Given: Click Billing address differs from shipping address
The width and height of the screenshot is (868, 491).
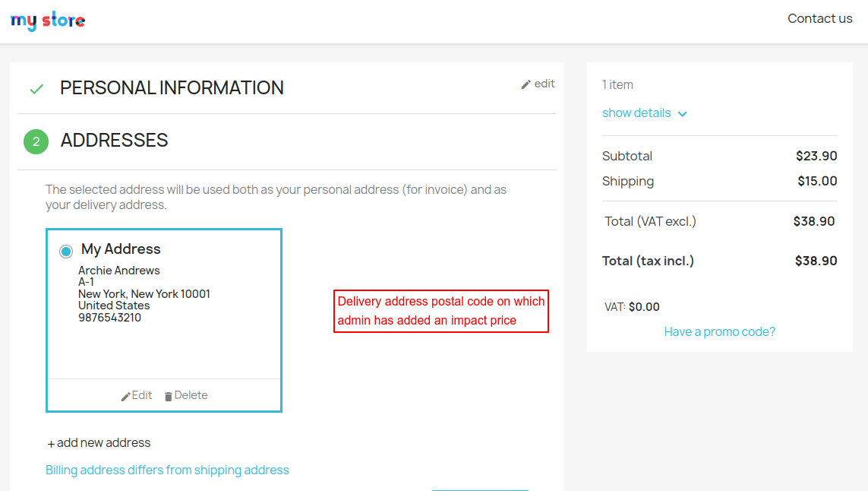Looking at the screenshot, I should click(x=167, y=470).
